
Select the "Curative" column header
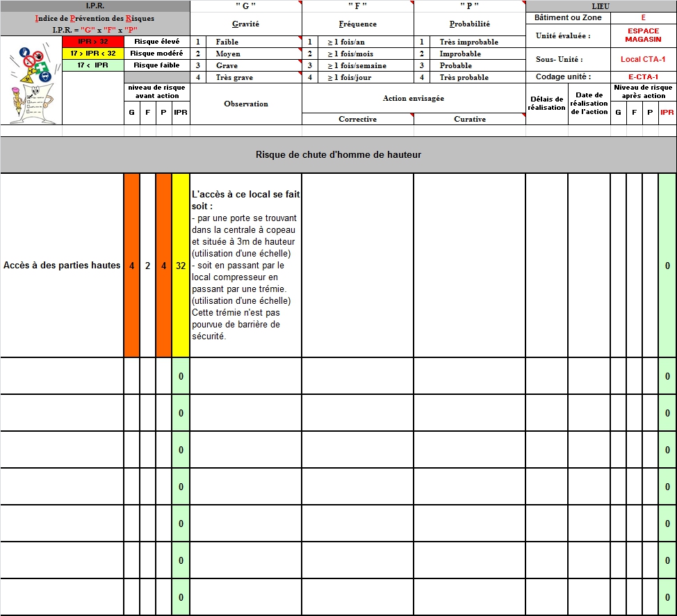(469, 119)
